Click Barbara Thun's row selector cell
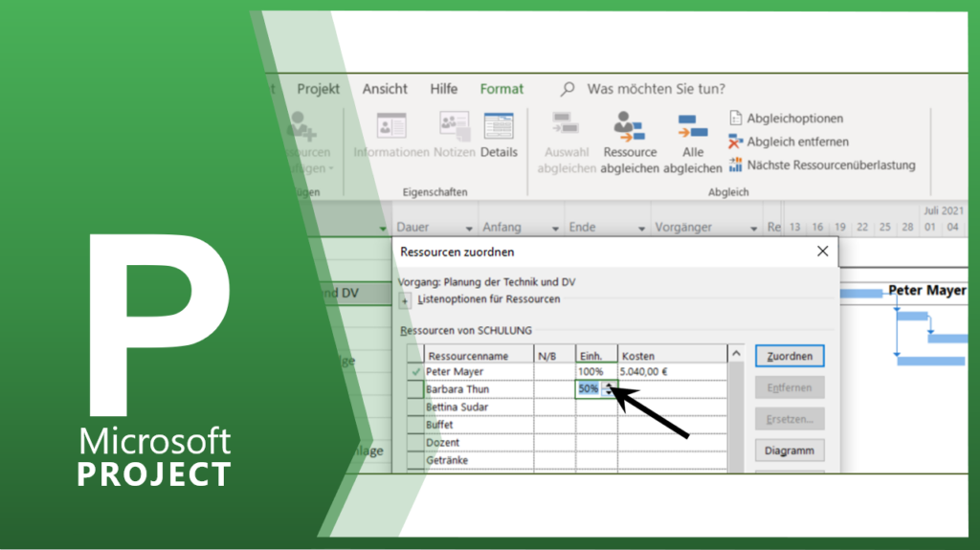 tap(415, 388)
